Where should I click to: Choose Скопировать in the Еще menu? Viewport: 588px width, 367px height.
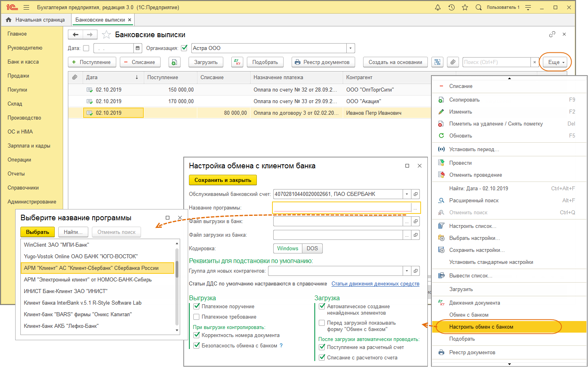coord(509,100)
